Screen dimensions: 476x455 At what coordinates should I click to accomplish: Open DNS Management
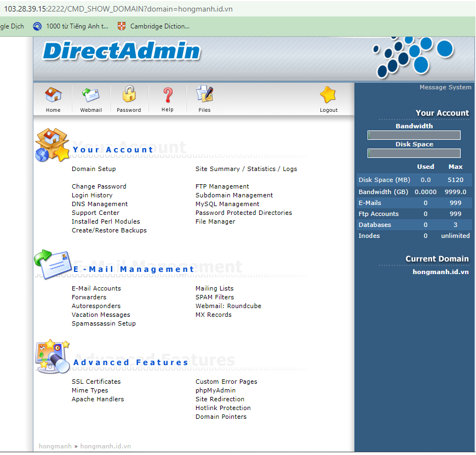click(x=100, y=204)
